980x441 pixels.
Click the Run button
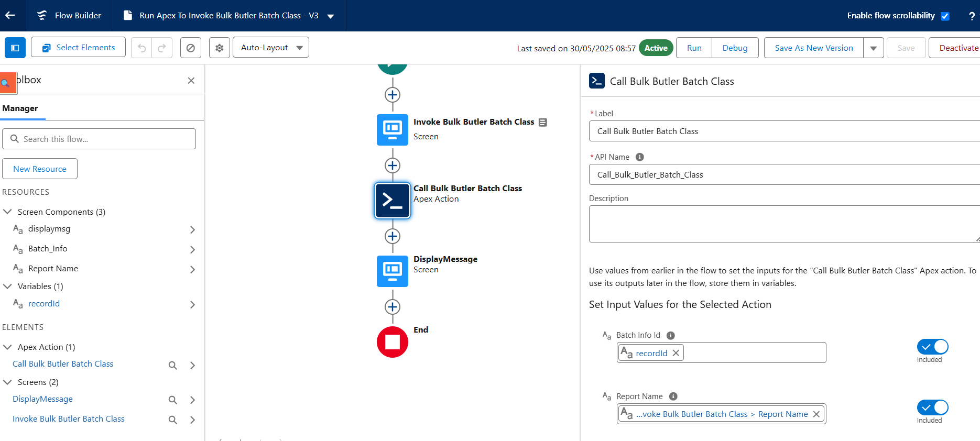pos(694,48)
